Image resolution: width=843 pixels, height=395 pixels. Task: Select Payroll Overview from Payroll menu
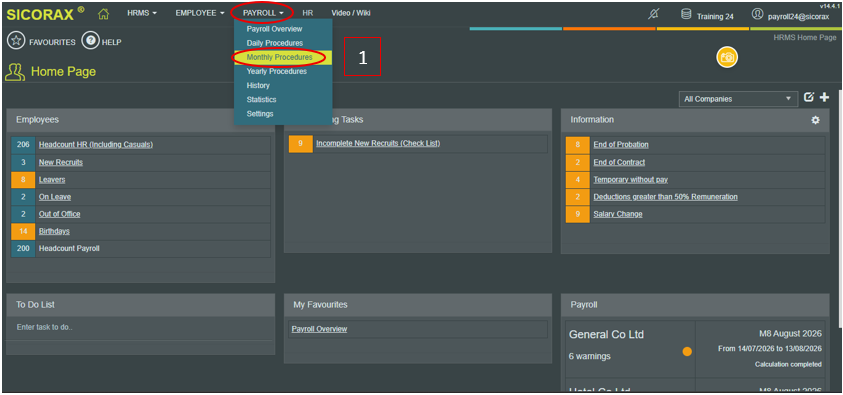tap(274, 29)
